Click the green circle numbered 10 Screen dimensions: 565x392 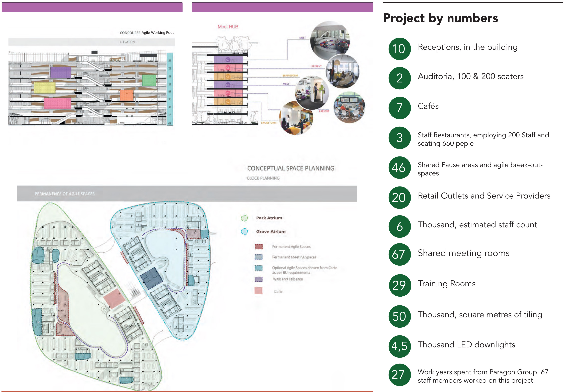point(399,49)
